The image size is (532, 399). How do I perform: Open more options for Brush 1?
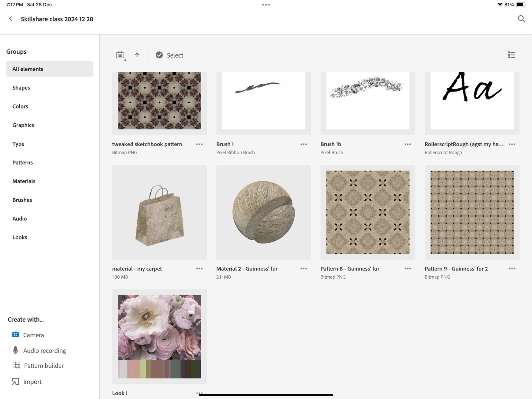(304, 144)
